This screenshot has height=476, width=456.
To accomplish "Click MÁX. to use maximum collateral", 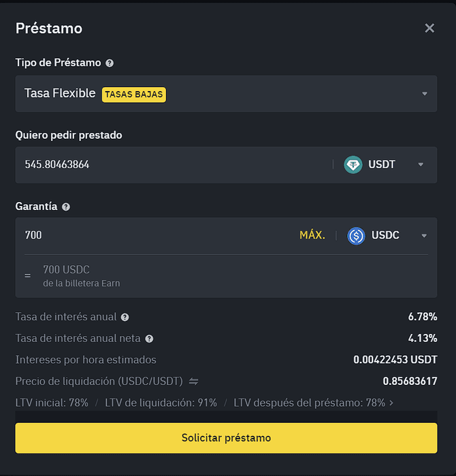I will tap(312, 236).
